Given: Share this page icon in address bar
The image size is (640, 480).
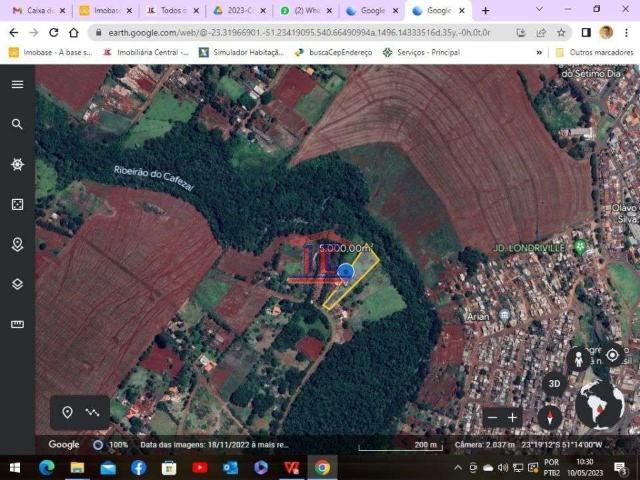Looking at the screenshot, I should (541, 33).
